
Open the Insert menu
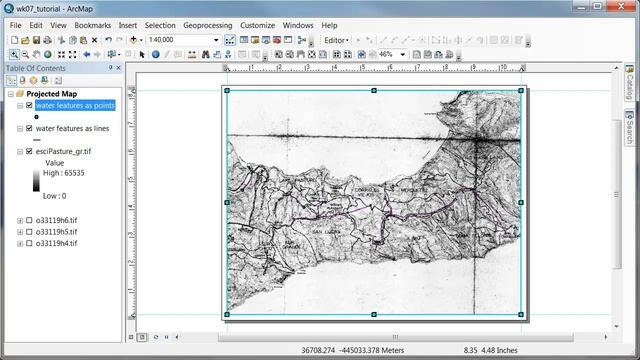click(x=128, y=25)
